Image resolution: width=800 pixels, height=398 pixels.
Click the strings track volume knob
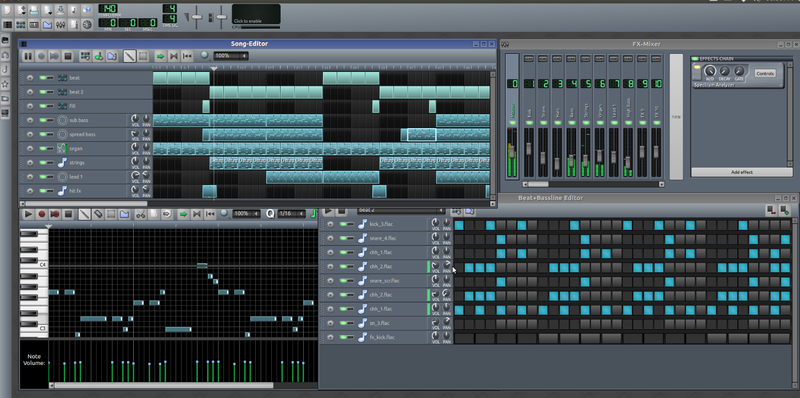coord(135,162)
